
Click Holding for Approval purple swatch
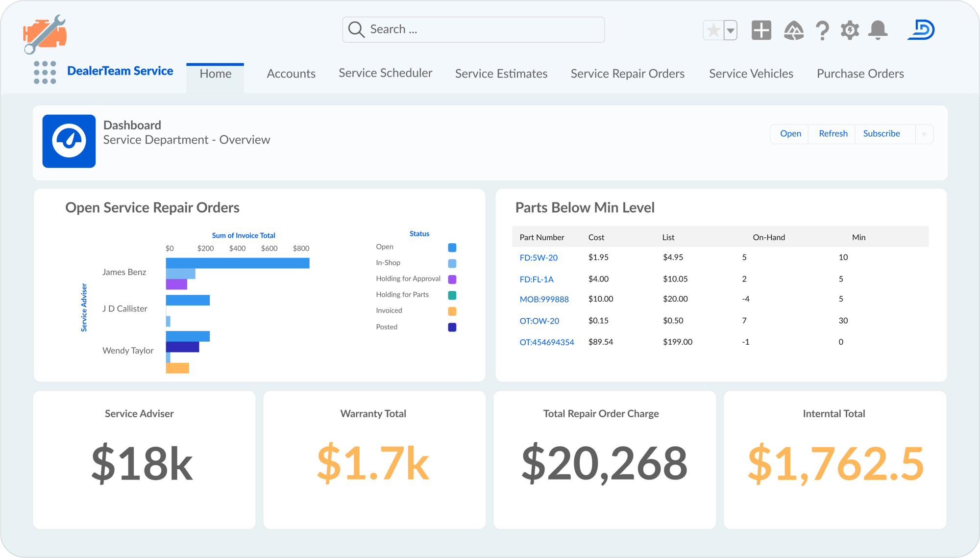tap(452, 279)
